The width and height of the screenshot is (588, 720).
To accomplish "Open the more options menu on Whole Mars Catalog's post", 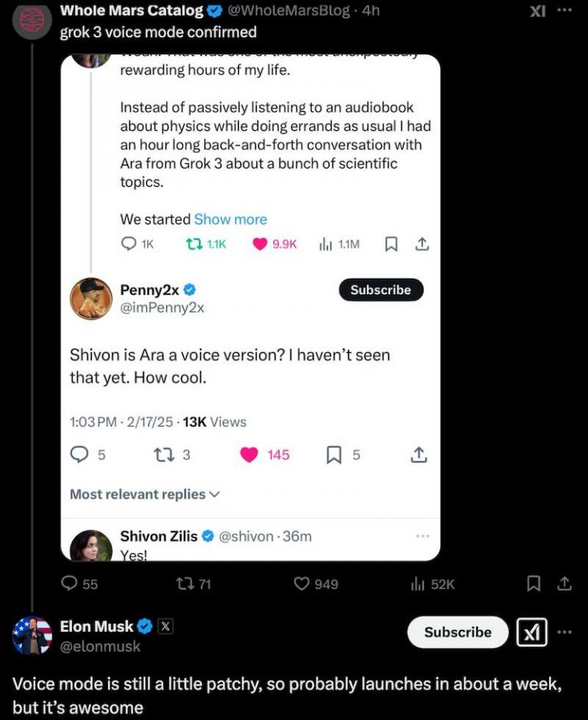I will [x=563, y=11].
